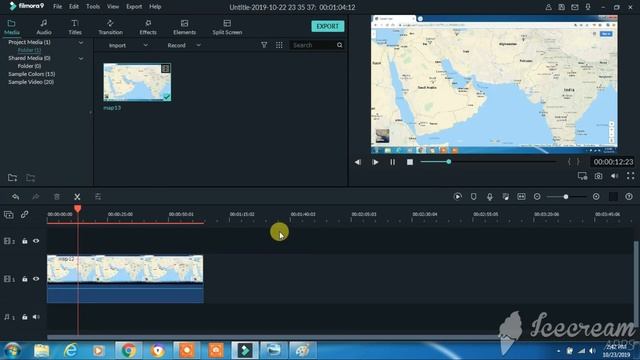Open the clip Edit adjustments icon
This screenshot has height=360, width=640.
coord(98,197)
